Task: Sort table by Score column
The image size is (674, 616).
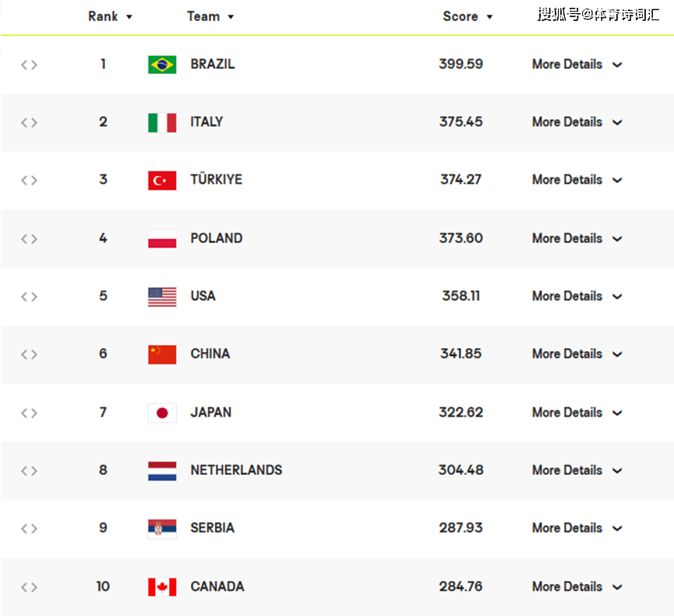Action: 468,16
